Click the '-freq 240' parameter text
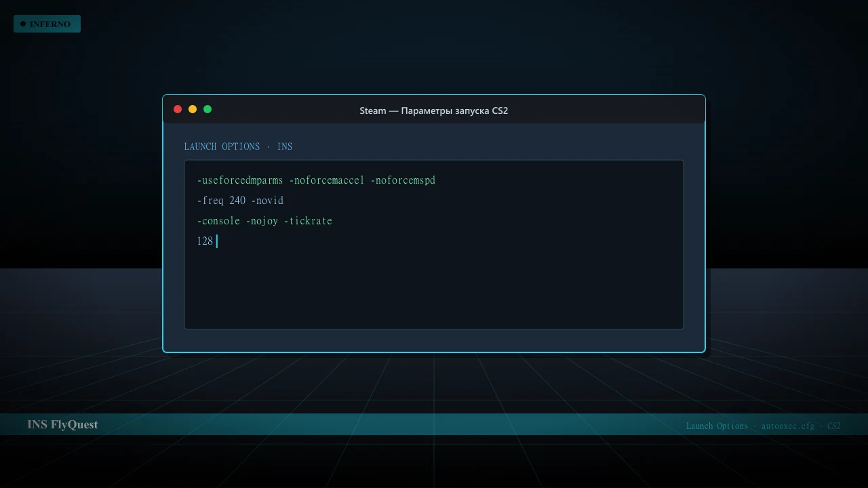 [x=221, y=201]
